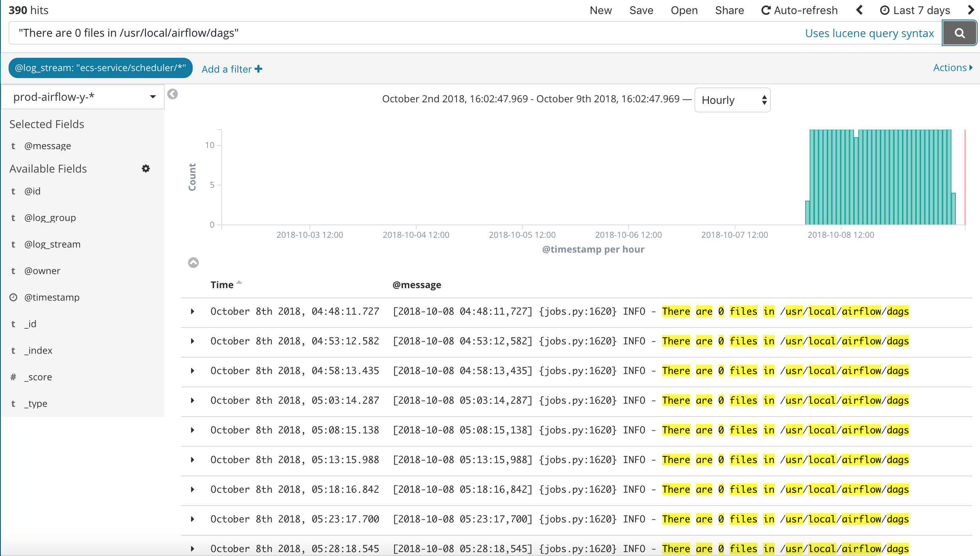Open the available fields settings gear
Screen dimensions: 980x556
146,169
